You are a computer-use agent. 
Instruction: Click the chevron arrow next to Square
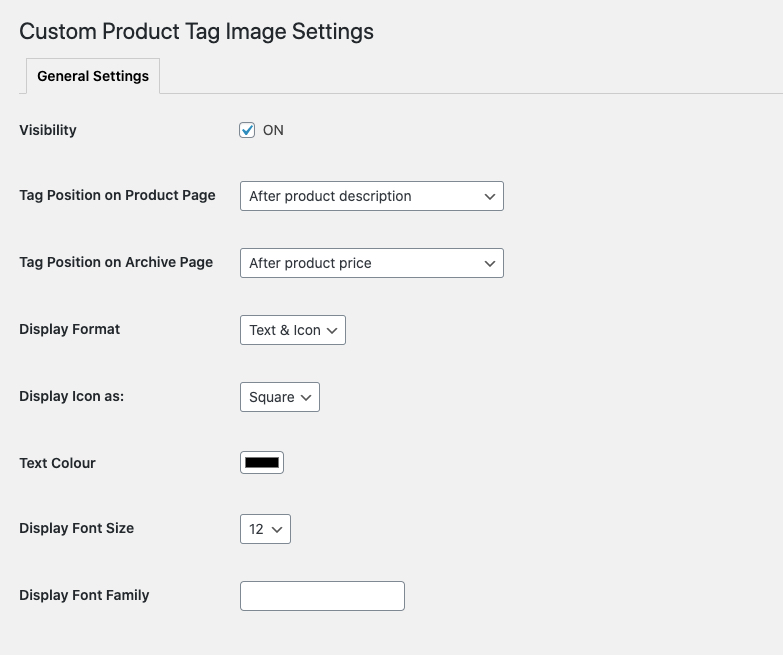point(306,397)
